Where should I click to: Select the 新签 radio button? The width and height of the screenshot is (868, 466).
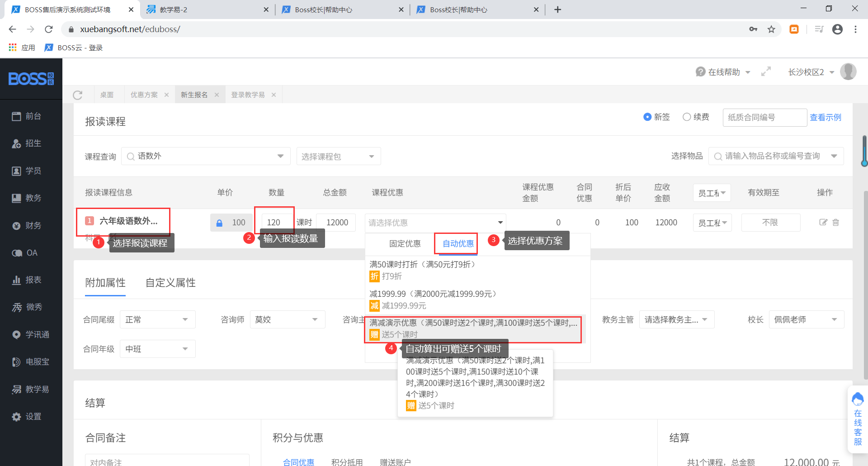pyautogui.click(x=647, y=117)
